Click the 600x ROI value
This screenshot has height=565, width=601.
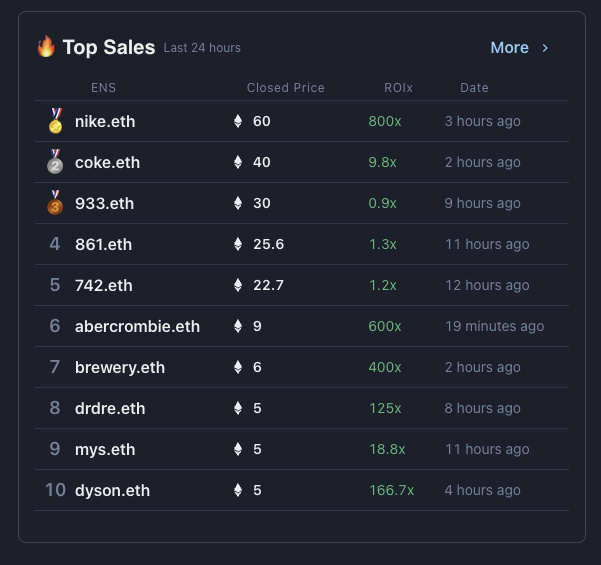(385, 327)
